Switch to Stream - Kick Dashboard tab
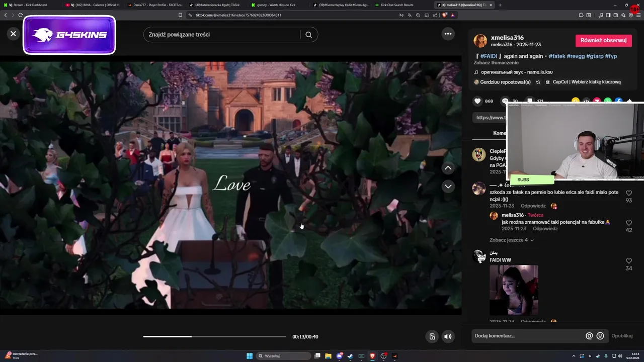644x362 pixels. [30, 5]
